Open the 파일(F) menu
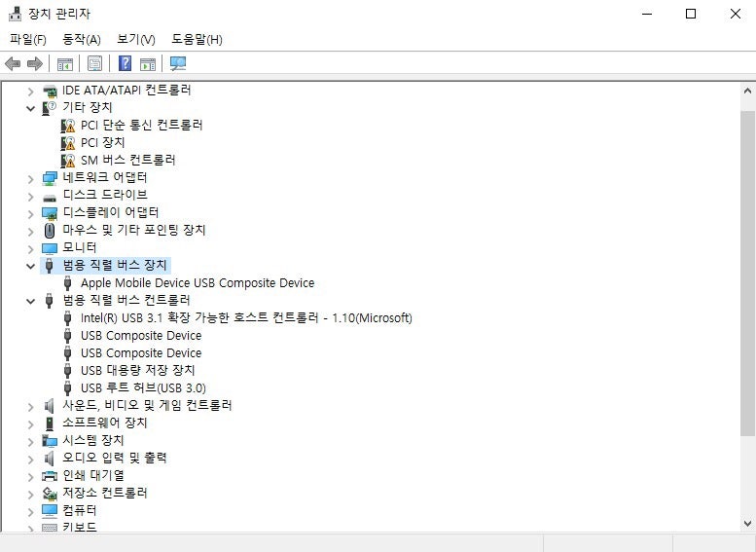 click(x=28, y=39)
